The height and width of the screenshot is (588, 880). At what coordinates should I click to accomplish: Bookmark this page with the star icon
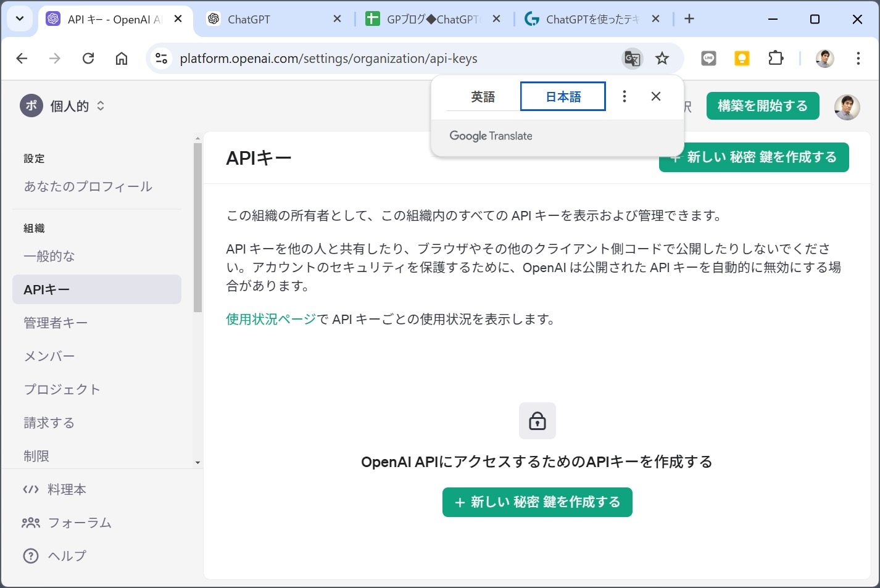point(662,59)
